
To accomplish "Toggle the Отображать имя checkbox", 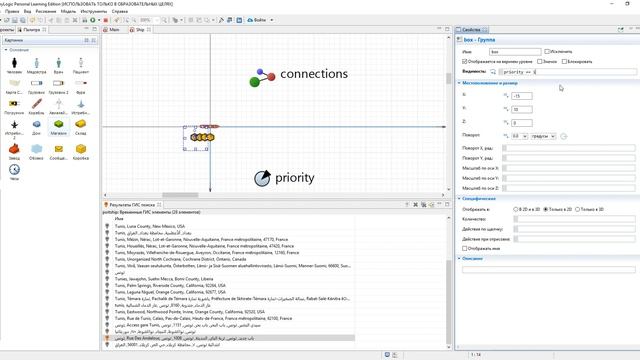I will point(464,249).
